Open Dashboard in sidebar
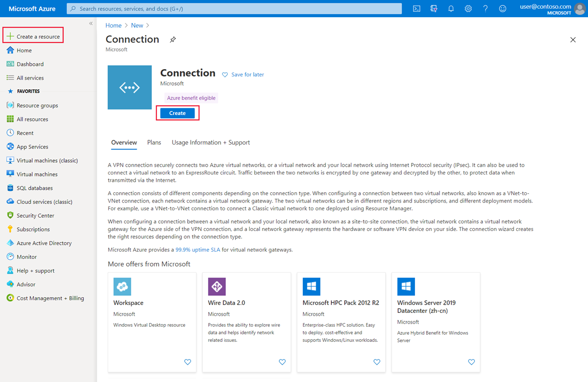Image resolution: width=588 pixels, height=382 pixels. coord(25,64)
